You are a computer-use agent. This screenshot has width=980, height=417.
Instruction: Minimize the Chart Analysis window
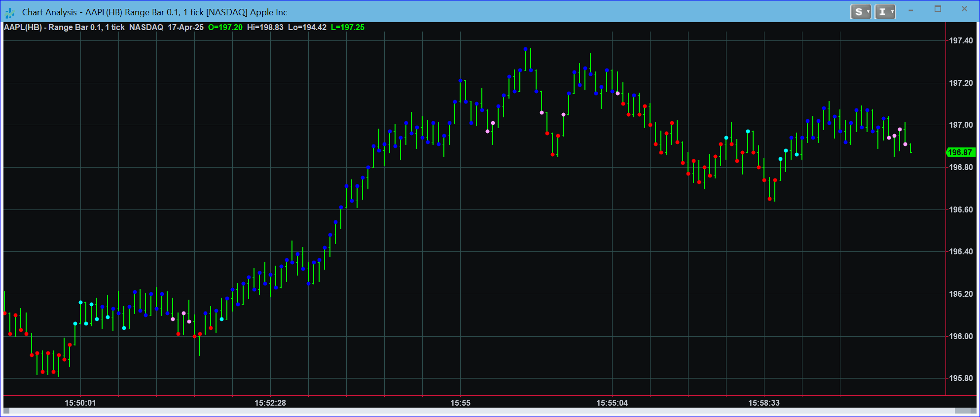point(911,10)
